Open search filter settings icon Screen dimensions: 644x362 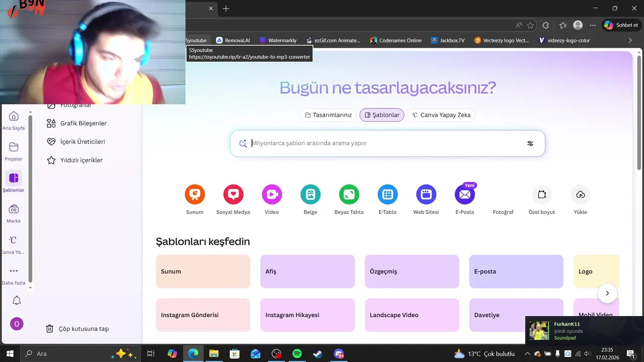pos(530,143)
